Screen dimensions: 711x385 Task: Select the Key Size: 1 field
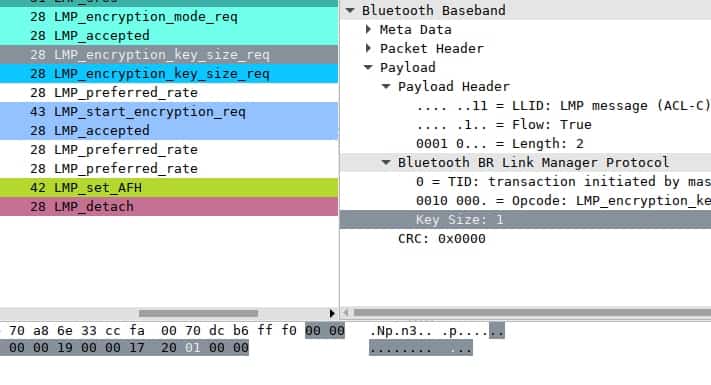click(x=526, y=220)
